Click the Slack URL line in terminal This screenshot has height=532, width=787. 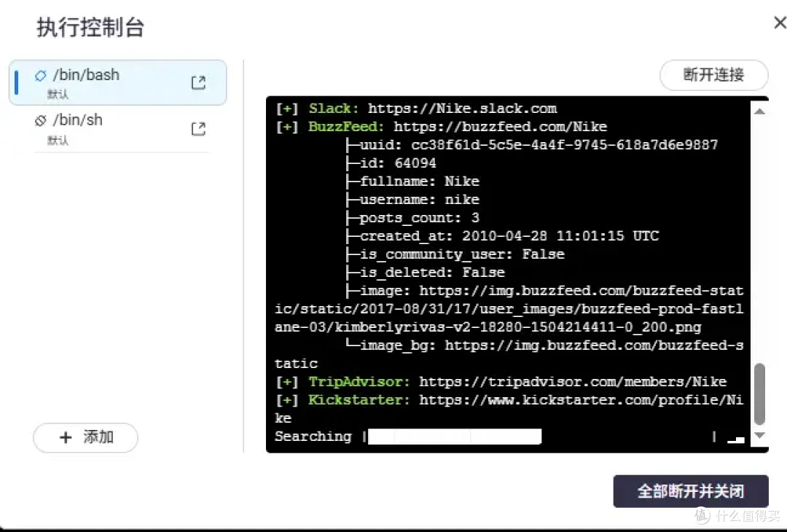tap(417, 109)
